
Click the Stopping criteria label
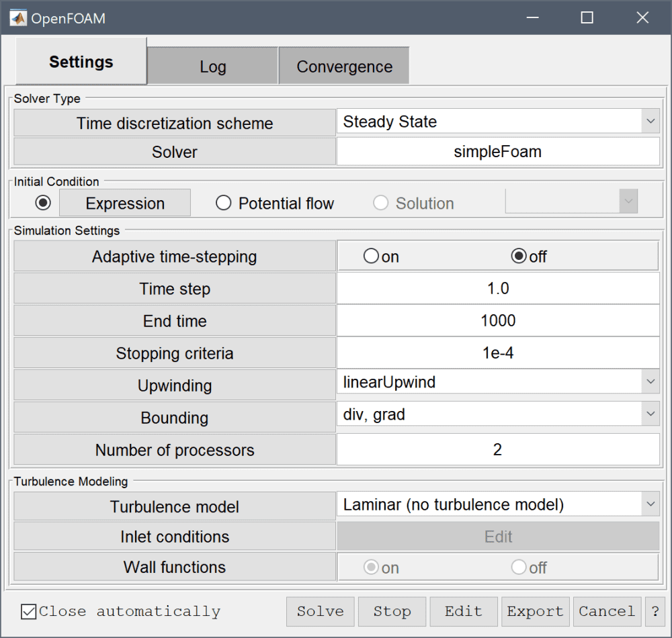coord(175,353)
